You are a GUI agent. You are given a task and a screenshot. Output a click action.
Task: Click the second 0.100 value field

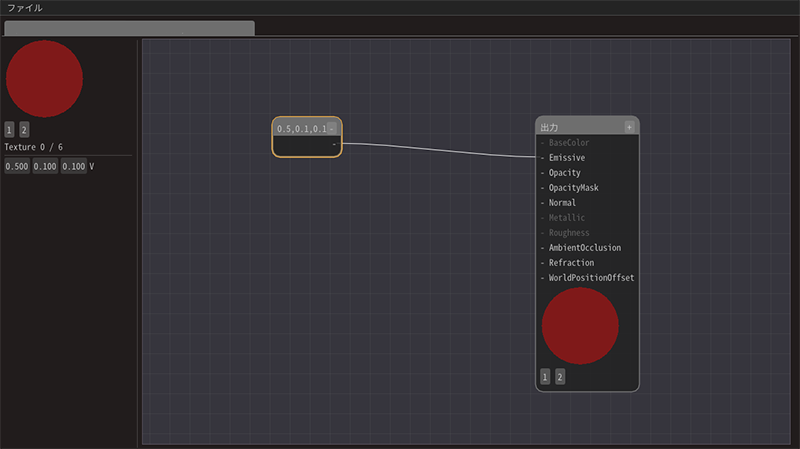pos(44,166)
